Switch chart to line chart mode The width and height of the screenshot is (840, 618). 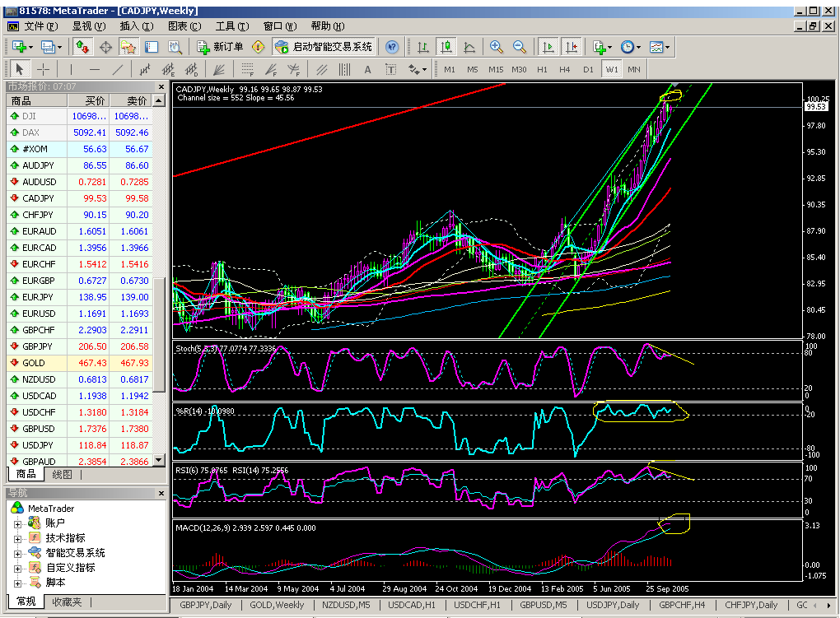[x=469, y=47]
